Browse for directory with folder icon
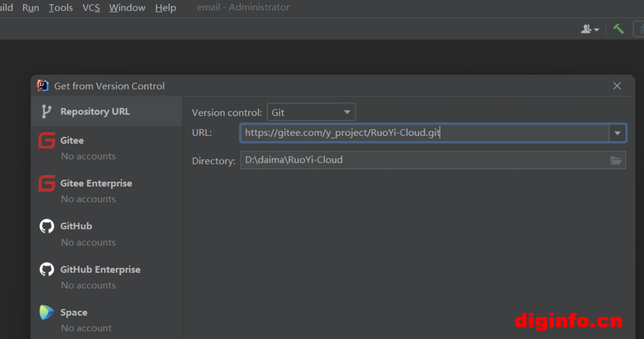644x339 pixels. pos(616,160)
